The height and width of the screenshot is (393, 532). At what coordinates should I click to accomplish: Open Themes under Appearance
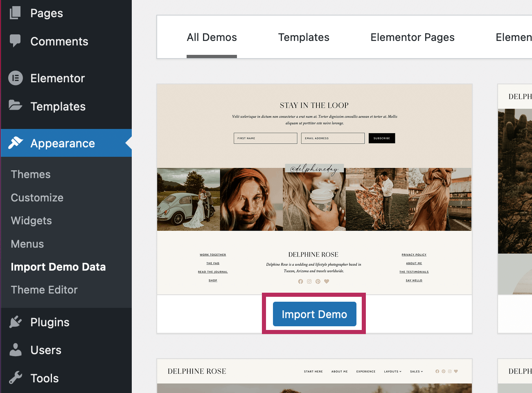tap(31, 174)
